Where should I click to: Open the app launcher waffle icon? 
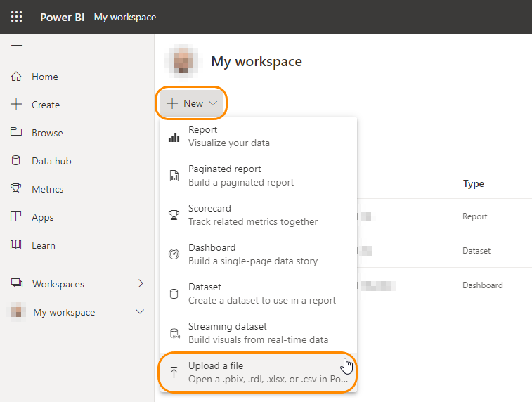pyautogui.click(x=16, y=17)
